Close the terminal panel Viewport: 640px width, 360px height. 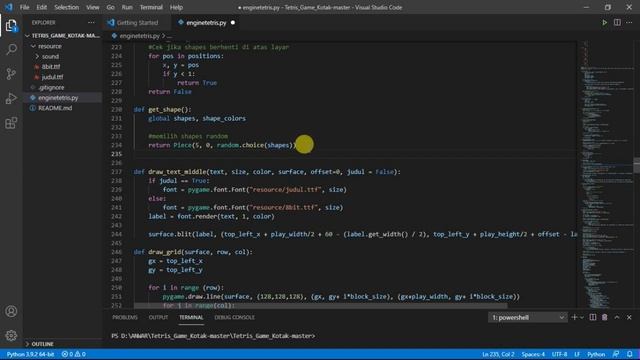coord(629,317)
